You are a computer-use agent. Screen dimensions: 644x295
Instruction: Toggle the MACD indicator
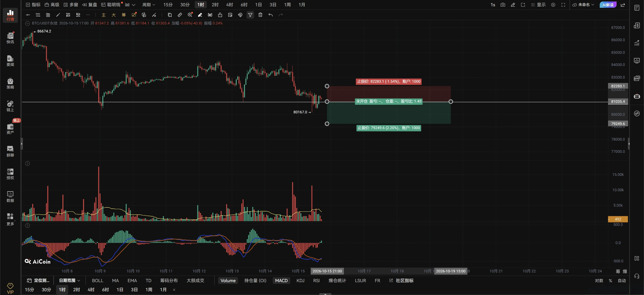[x=281, y=281]
